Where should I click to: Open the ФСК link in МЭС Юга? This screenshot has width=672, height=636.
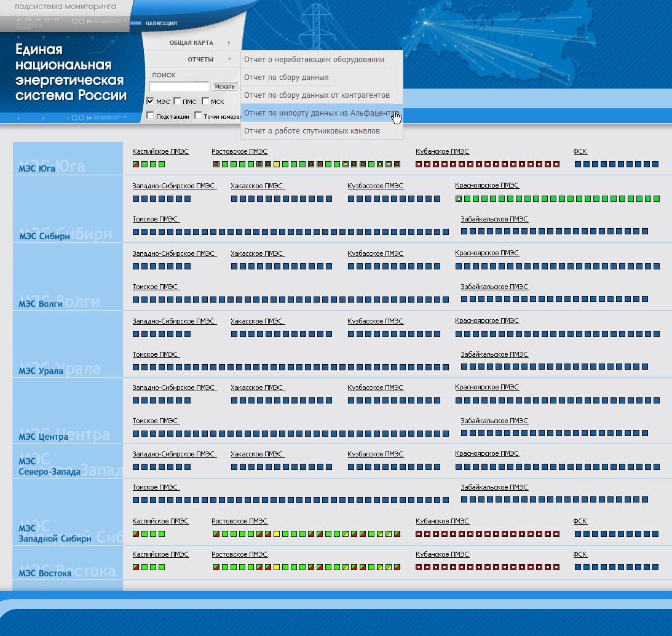tap(580, 151)
